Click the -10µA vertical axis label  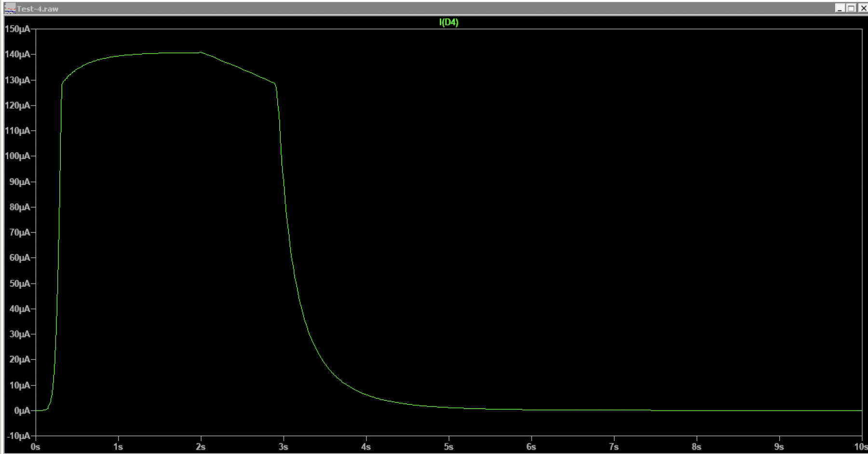(18, 436)
